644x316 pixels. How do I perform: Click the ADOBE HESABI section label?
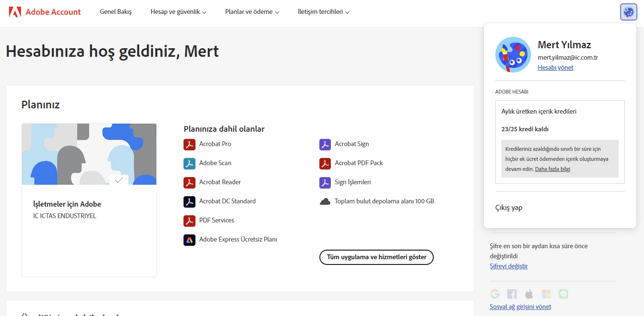[511, 92]
